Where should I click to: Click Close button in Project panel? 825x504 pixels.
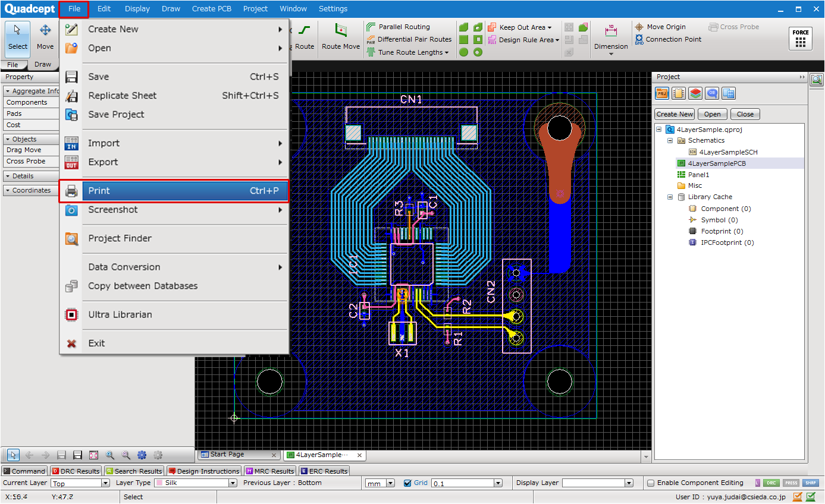pos(745,114)
